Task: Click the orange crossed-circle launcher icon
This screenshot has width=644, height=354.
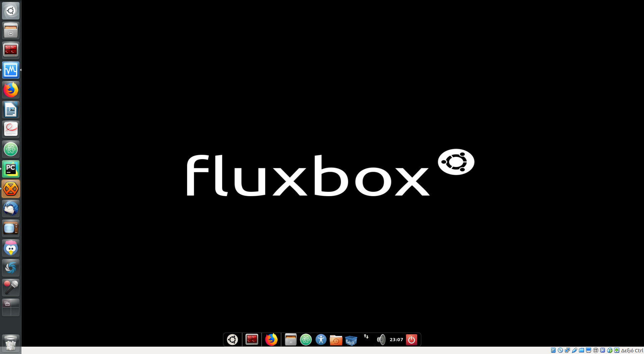Action: pos(11,189)
